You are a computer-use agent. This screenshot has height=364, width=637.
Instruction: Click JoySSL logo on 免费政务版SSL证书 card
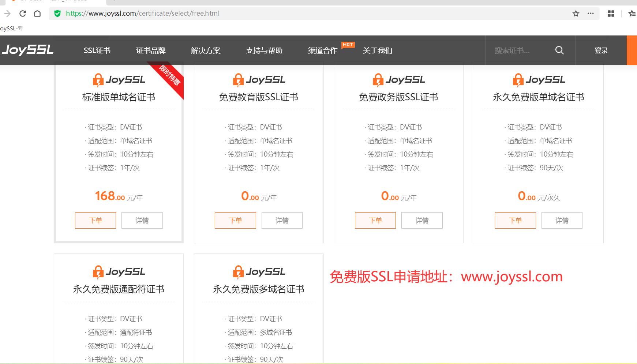click(x=398, y=80)
